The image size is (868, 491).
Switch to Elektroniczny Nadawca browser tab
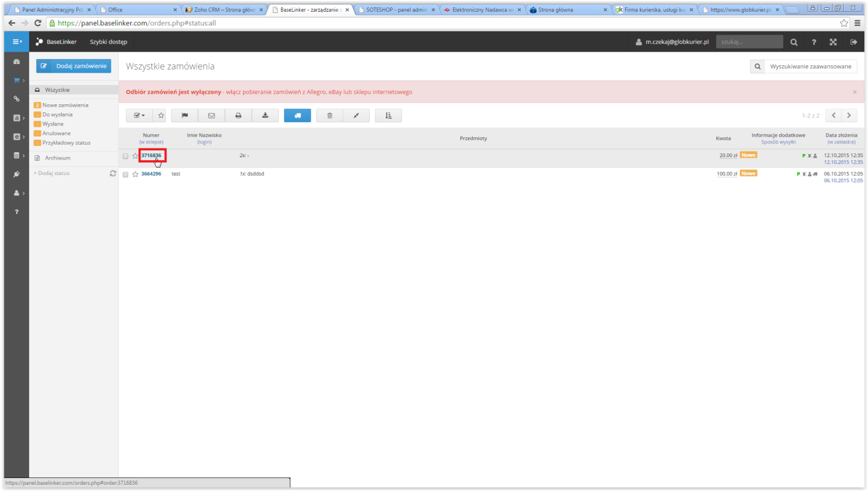point(482,10)
